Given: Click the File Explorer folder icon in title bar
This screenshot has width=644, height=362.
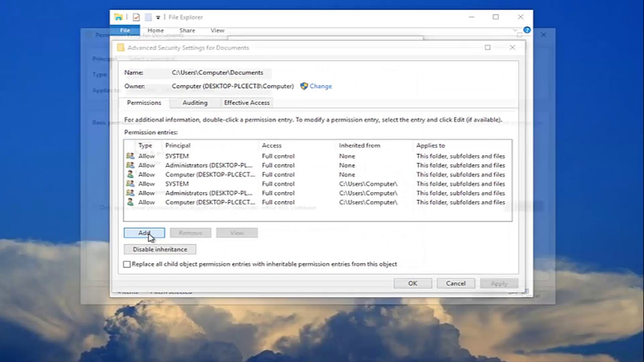Looking at the screenshot, I should (118, 17).
